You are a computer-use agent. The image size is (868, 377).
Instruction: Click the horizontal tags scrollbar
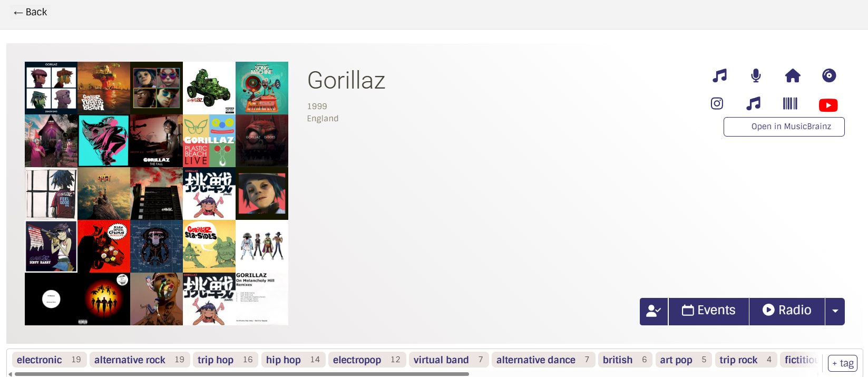click(x=241, y=374)
